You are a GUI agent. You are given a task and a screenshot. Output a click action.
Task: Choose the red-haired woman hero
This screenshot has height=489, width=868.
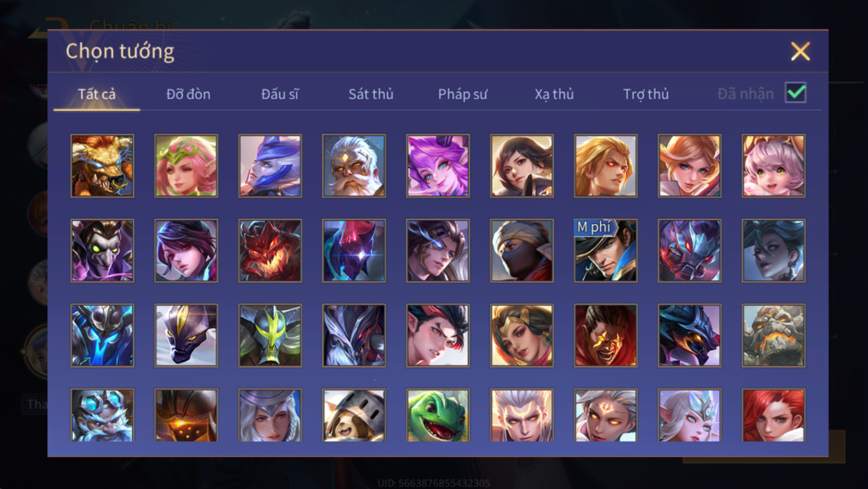point(773,416)
